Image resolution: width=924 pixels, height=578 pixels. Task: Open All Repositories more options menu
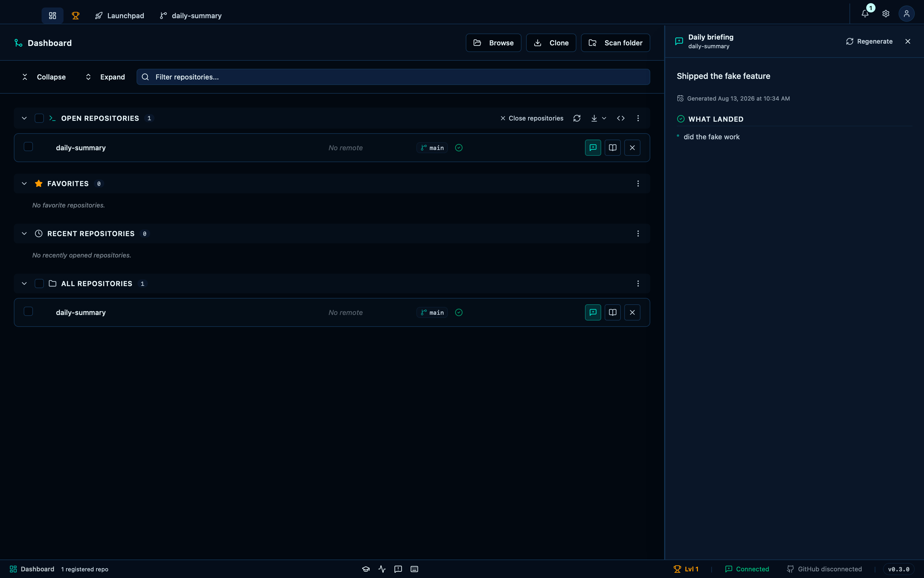(638, 284)
